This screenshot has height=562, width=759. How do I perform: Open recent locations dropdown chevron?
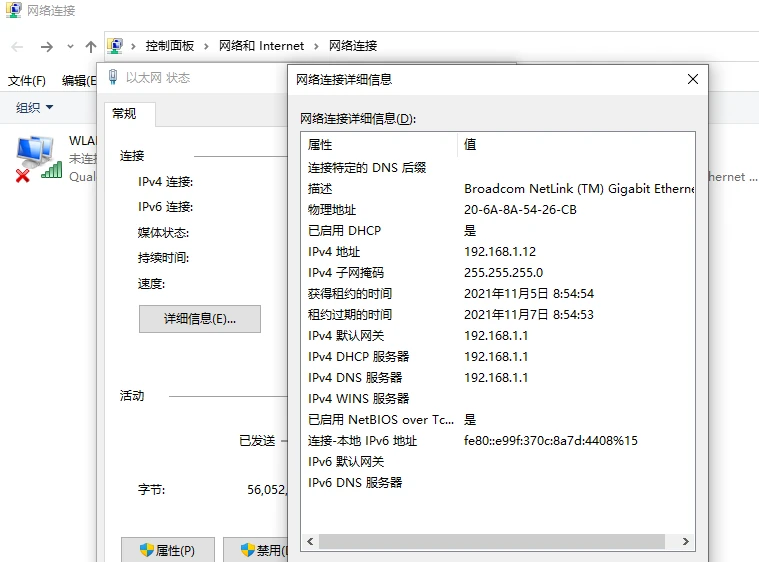pos(71,46)
